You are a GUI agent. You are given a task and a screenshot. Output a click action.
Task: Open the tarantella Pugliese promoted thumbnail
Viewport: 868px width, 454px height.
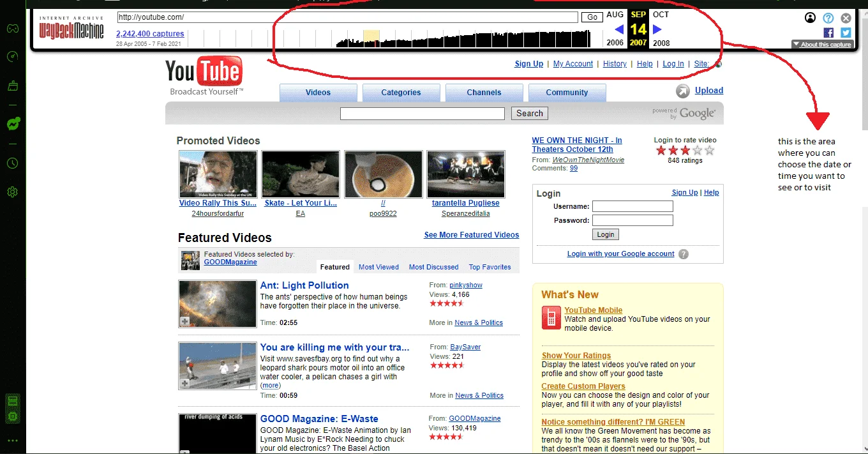pyautogui.click(x=466, y=174)
